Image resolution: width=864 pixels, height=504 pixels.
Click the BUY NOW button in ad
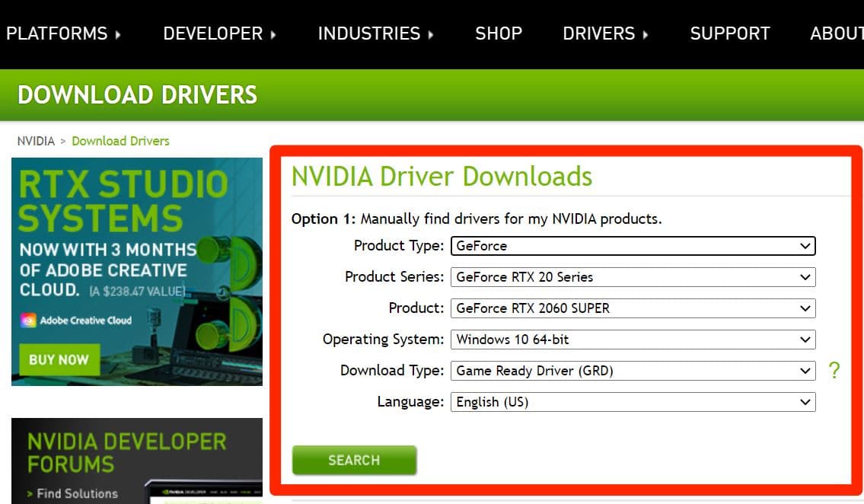coord(59,359)
